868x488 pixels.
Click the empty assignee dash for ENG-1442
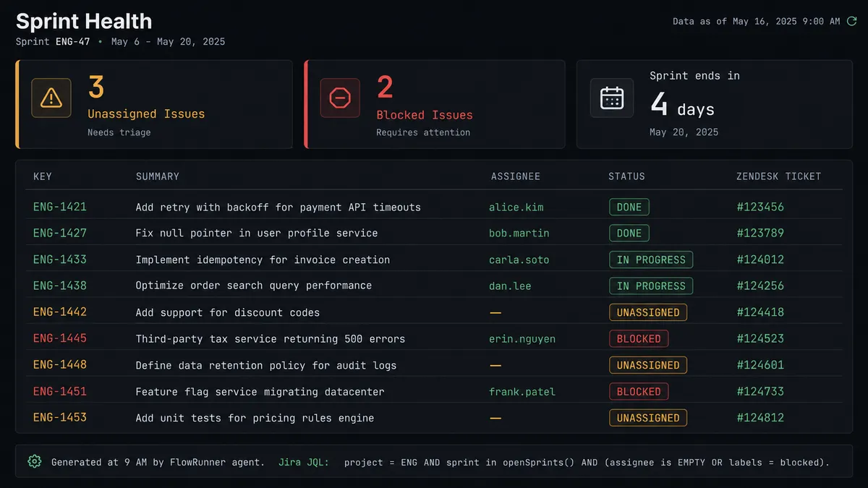coord(495,312)
